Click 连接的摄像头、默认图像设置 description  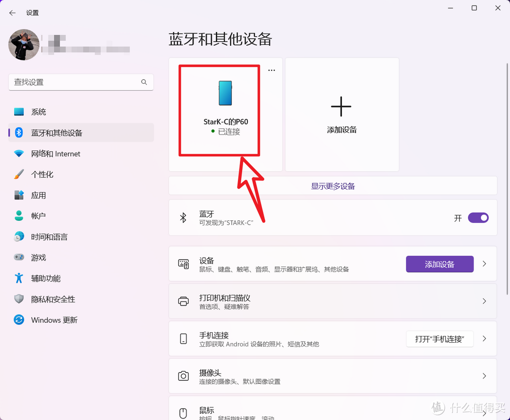click(240, 381)
